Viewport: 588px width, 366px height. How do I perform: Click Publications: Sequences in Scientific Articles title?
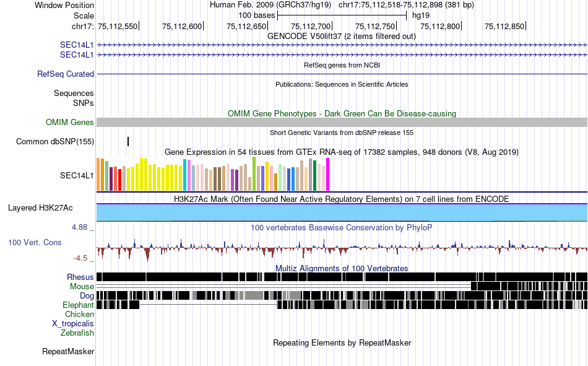click(x=342, y=84)
